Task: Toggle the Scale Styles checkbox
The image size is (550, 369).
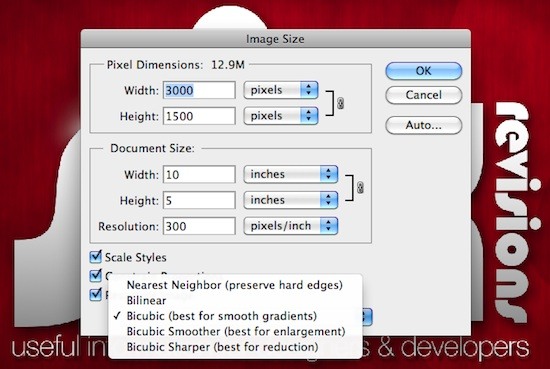Action: tap(95, 257)
